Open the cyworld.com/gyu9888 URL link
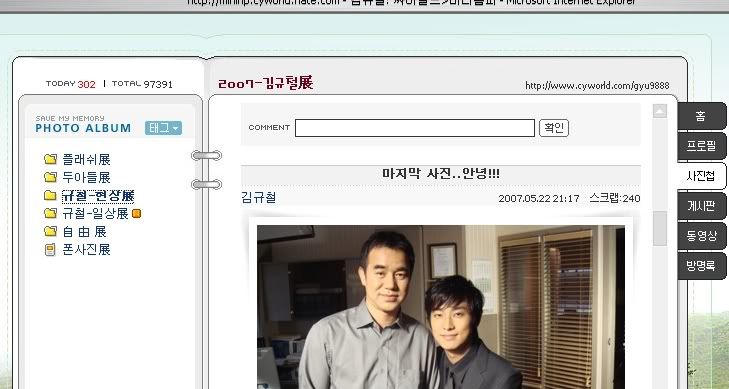The height and width of the screenshot is (389, 729). (x=597, y=86)
